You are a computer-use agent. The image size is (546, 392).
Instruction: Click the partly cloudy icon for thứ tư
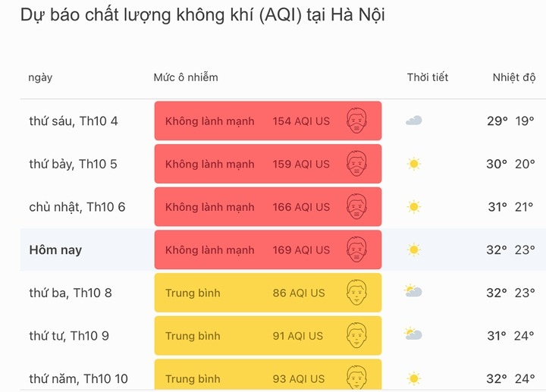[413, 334]
